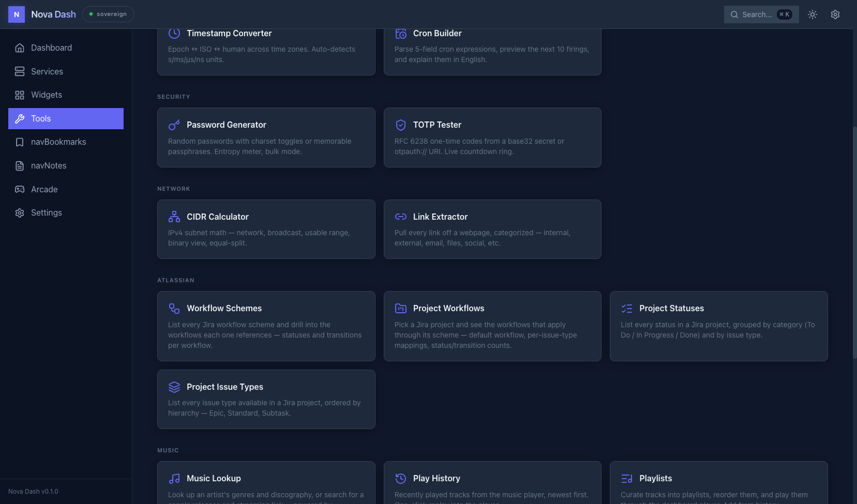Click Nova Dash v0.1.0 footer text
The image size is (857, 504).
pyautogui.click(x=33, y=492)
